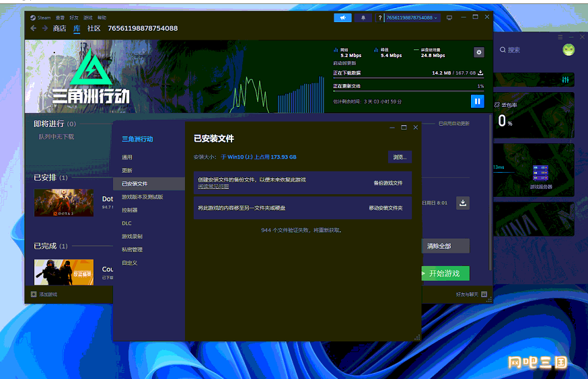Open the hamburger menu in the right window

click(x=560, y=37)
